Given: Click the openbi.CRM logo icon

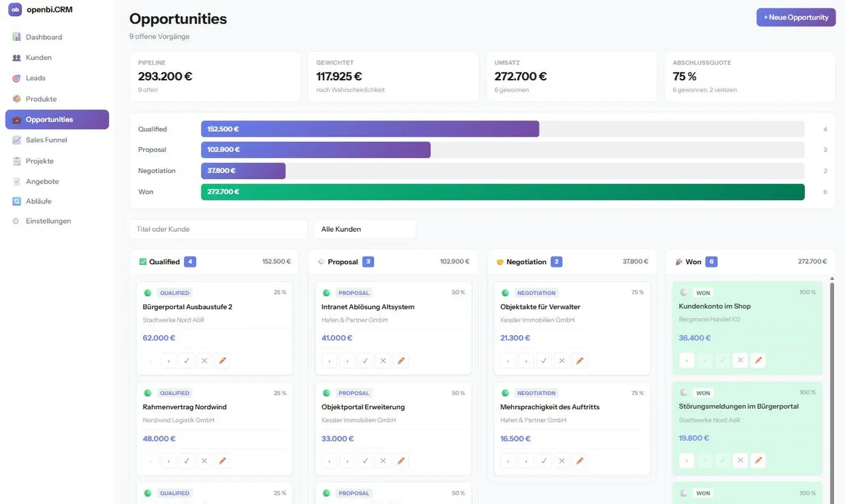Looking at the screenshot, I should coord(15,9).
